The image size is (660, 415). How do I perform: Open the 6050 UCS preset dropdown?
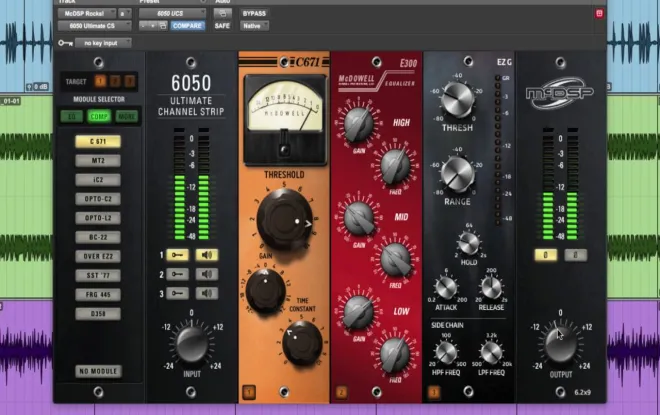point(173,13)
